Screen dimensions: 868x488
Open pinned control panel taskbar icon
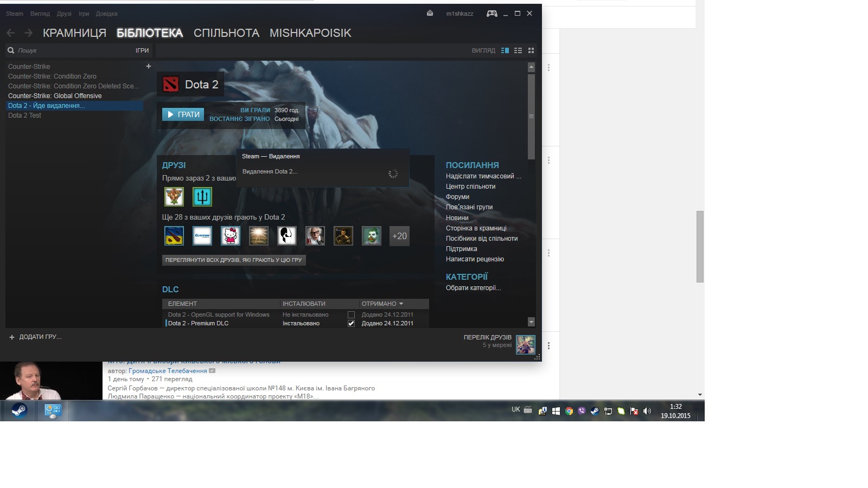click(x=53, y=410)
